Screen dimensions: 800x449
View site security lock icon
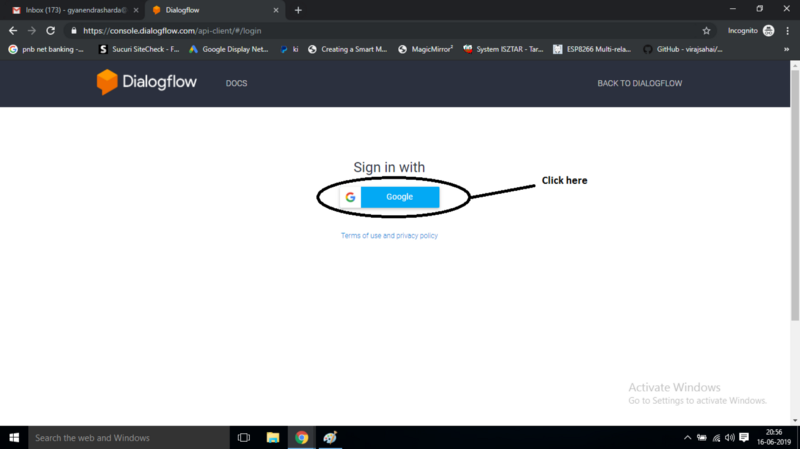[x=74, y=31]
